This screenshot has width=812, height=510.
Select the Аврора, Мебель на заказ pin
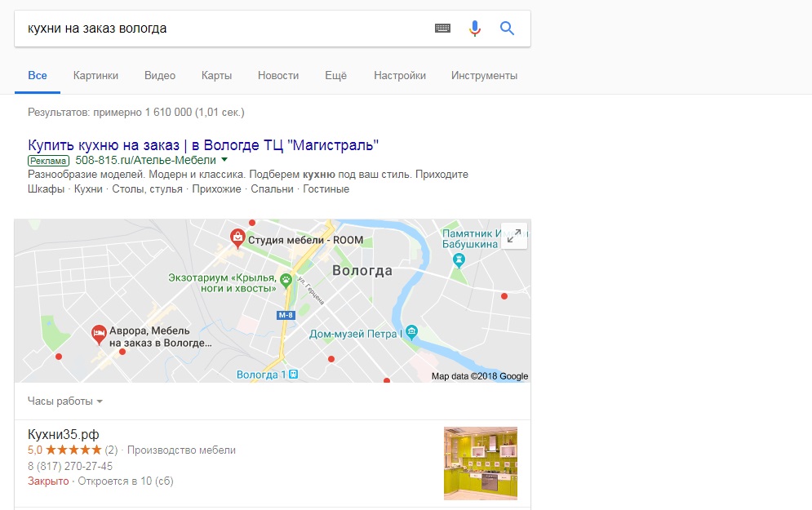click(x=99, y=335)
